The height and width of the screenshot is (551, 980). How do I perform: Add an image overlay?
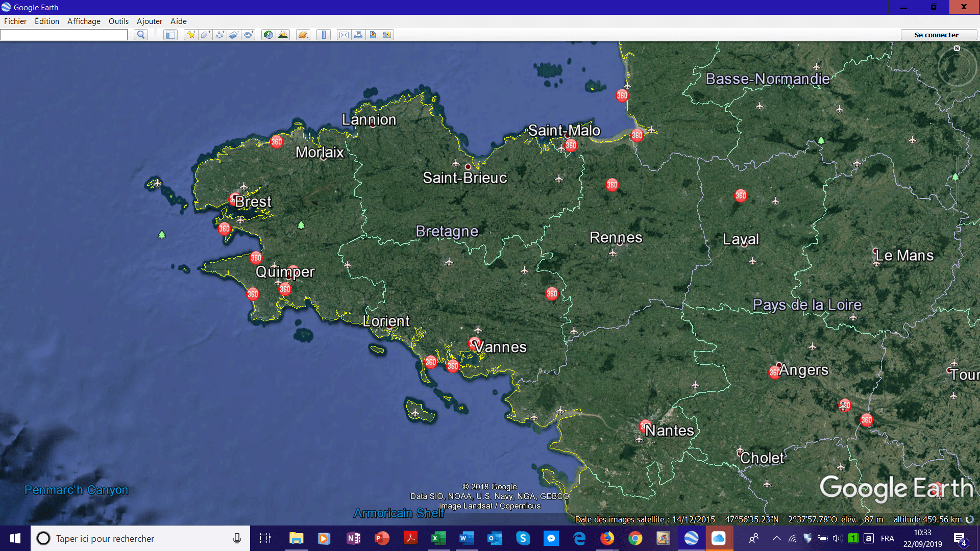pos(234,35)
